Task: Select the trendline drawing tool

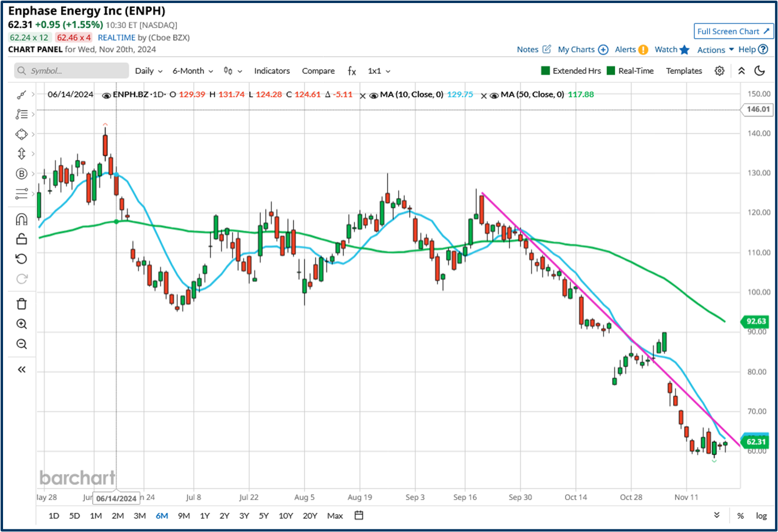Action: tap(21, 95)
